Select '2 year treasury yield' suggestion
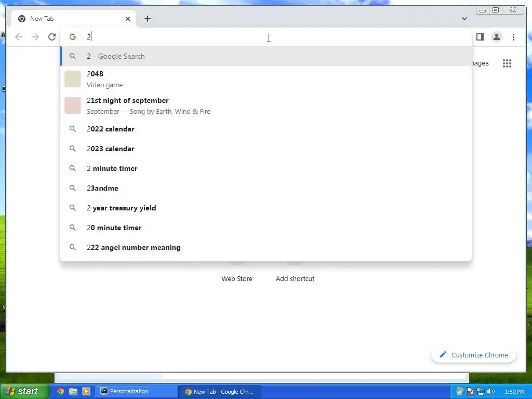 click(x=266, y=208)
